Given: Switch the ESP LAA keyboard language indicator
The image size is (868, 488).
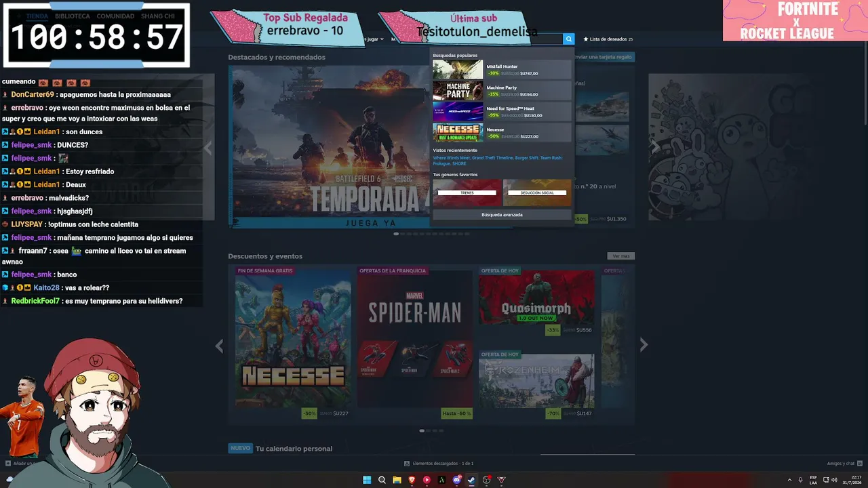Looking at the screenshot, I should tap(814, 480).
